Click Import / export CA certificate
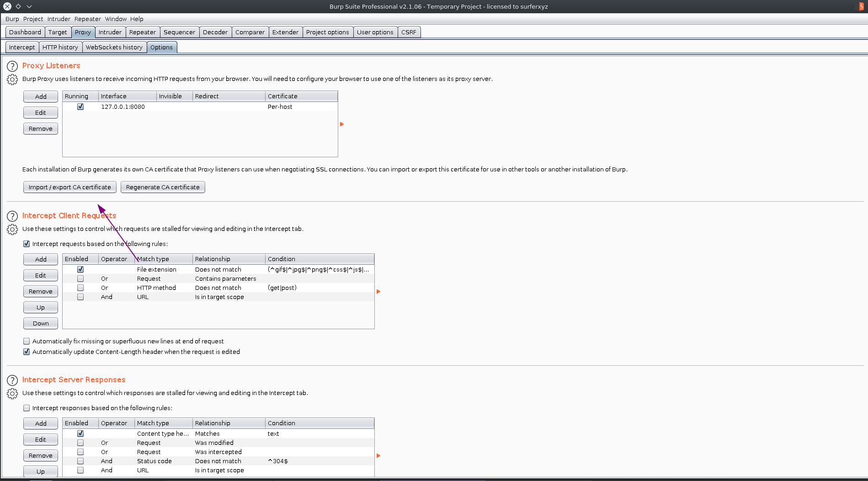The height and width of the screenshot is (481, 868). tap(70, 187)
